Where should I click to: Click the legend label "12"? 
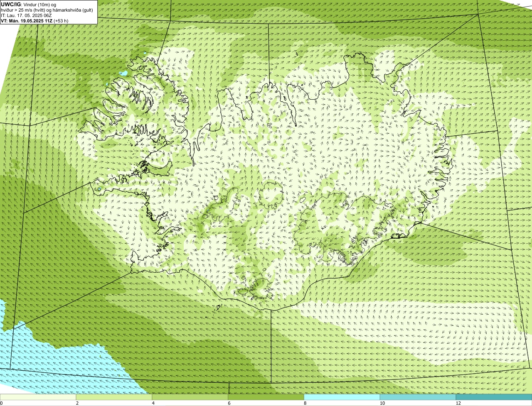click(x=458, y=403)
